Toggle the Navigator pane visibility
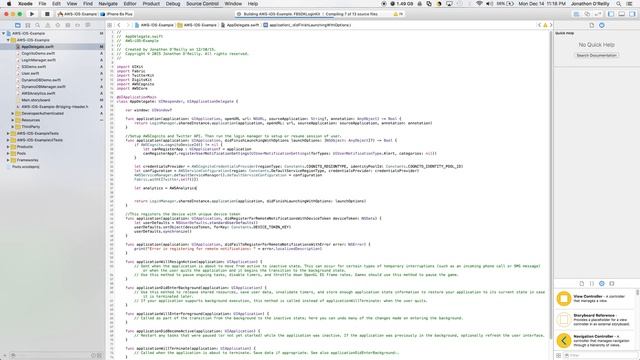 [x=611, y=14]
